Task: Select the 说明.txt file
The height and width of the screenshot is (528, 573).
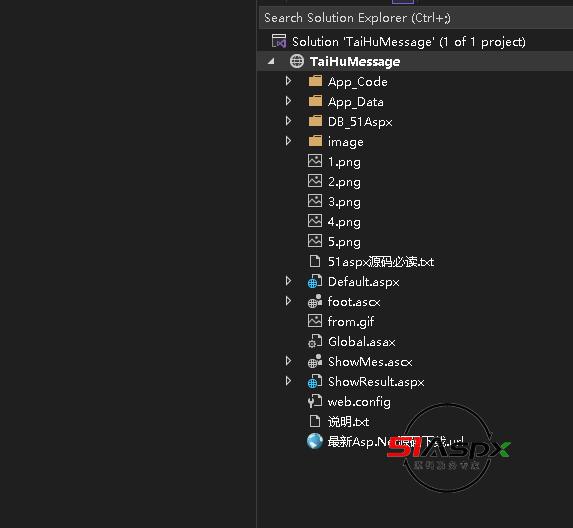Action: click(x=348, y=422)
